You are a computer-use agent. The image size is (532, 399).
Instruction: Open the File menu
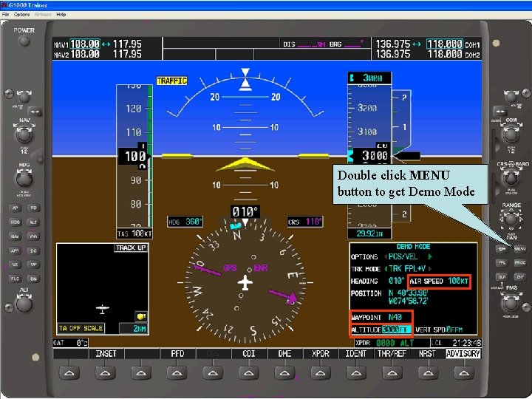pos(5,15)
